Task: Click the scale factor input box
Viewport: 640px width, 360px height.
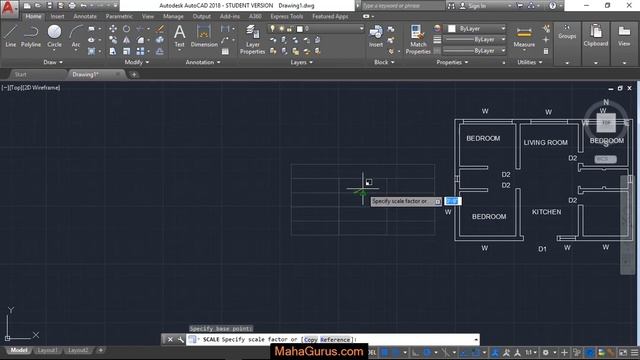Action: point(453,201)
